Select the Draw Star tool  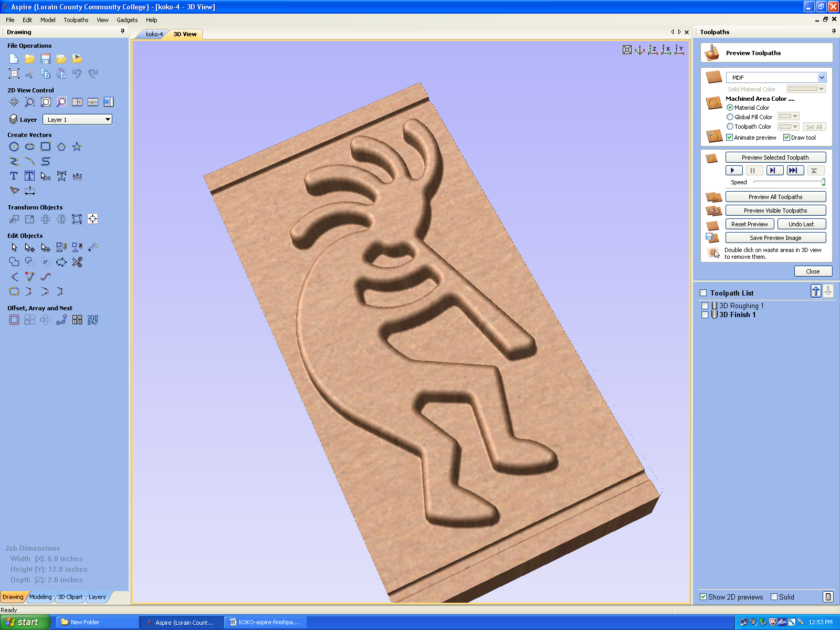coord(77,146)
